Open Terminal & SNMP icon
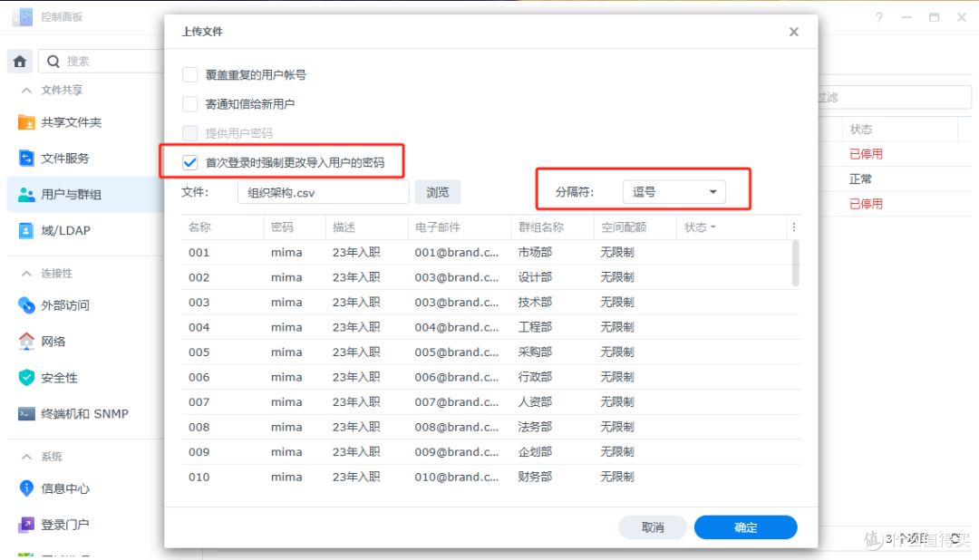Image resolution: width=979 pixels, height=560 pixels. tap(26, 414)
